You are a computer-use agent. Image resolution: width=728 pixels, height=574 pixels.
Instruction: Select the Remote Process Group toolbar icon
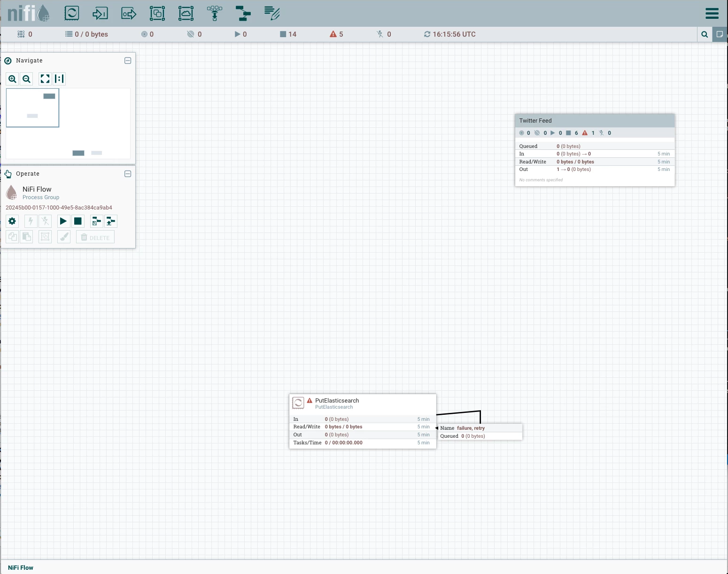pos(186,13)
